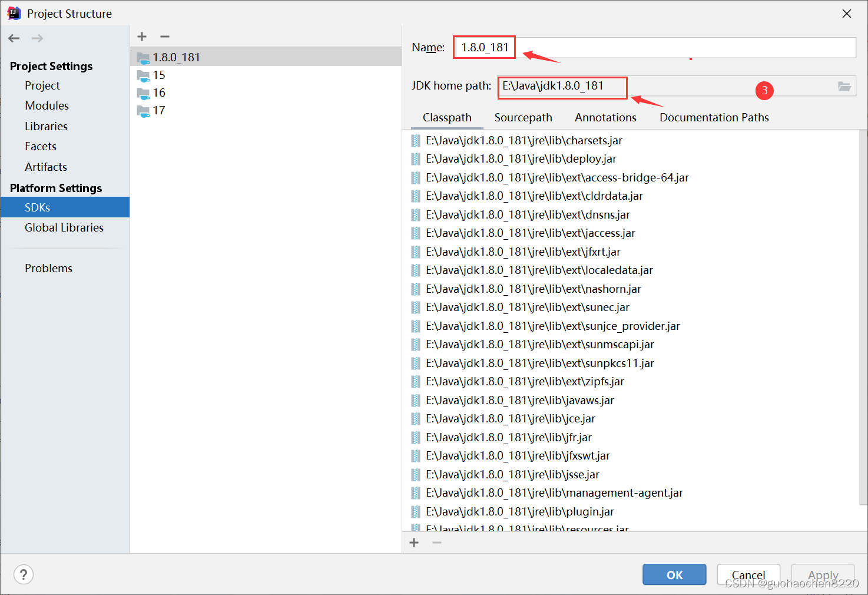Select the Documentation Paths tab
The image size is (868, 595).
[x=714, y=117]
